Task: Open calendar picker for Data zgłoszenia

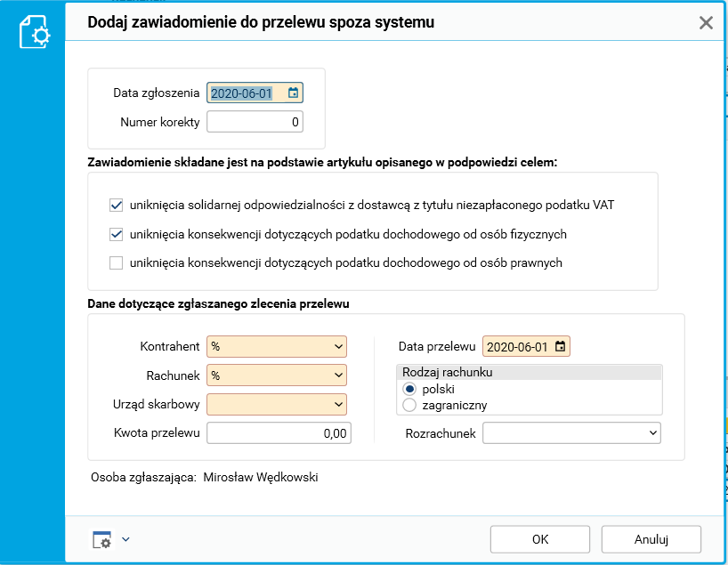Action: coord(294,93)
